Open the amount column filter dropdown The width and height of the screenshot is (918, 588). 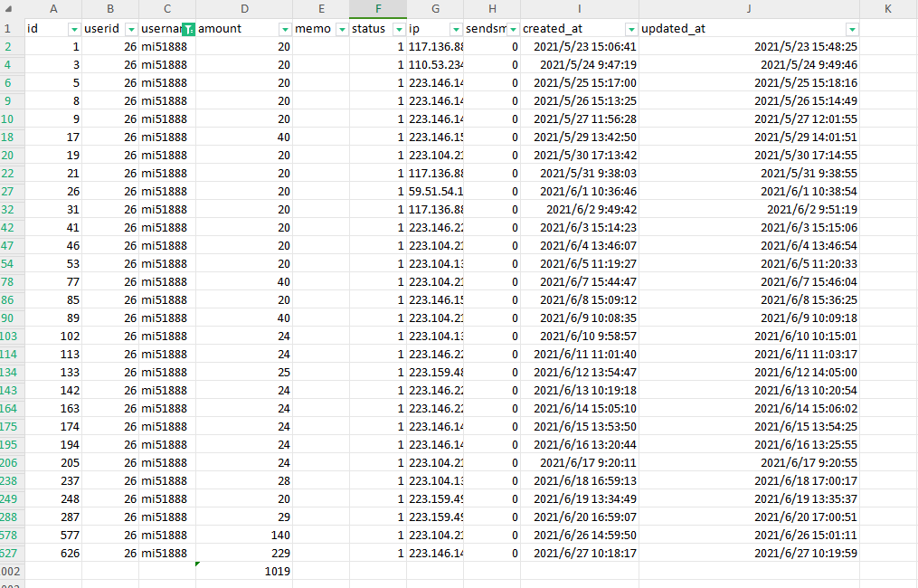pos(285,29)
